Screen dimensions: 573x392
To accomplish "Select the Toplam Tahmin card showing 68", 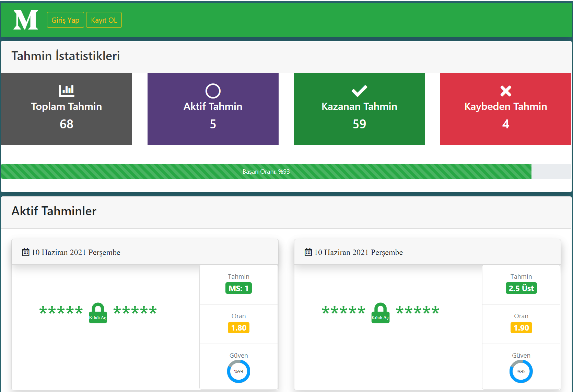I will pos(67,109).
